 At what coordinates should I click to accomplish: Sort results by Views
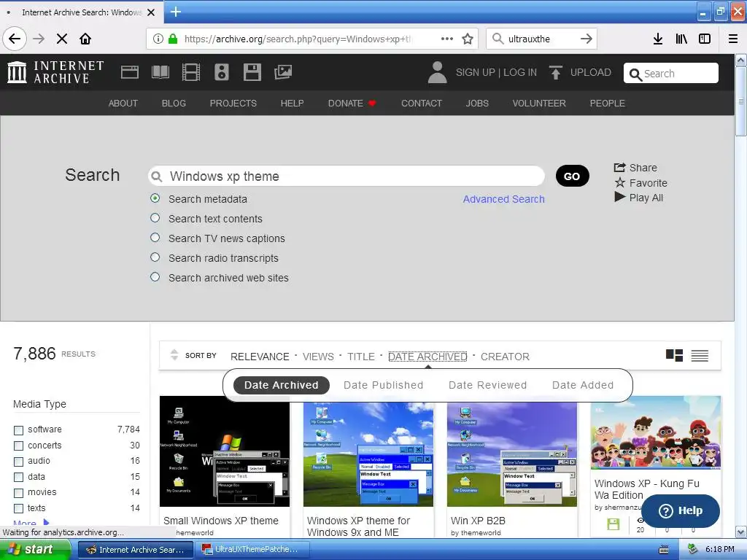point(318,356)
